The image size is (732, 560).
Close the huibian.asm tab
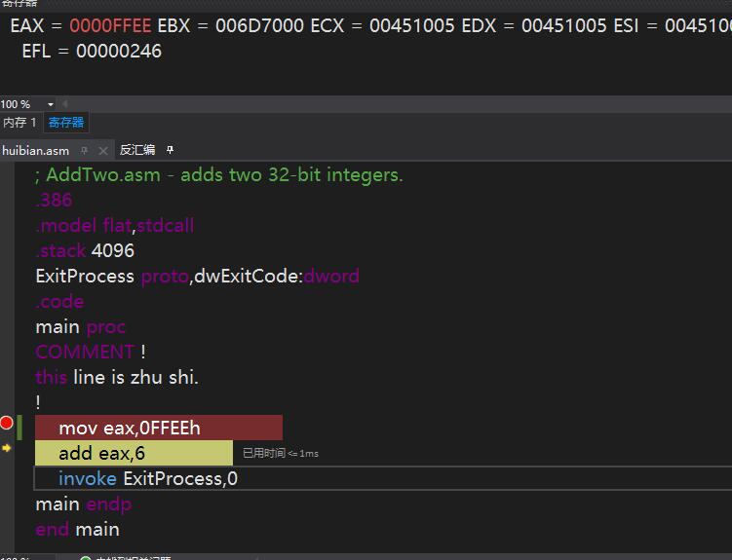[x=103, y=151]
